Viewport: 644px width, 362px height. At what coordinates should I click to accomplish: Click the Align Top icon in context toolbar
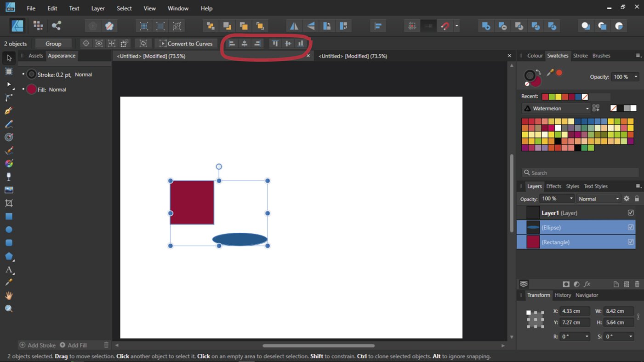275,44
